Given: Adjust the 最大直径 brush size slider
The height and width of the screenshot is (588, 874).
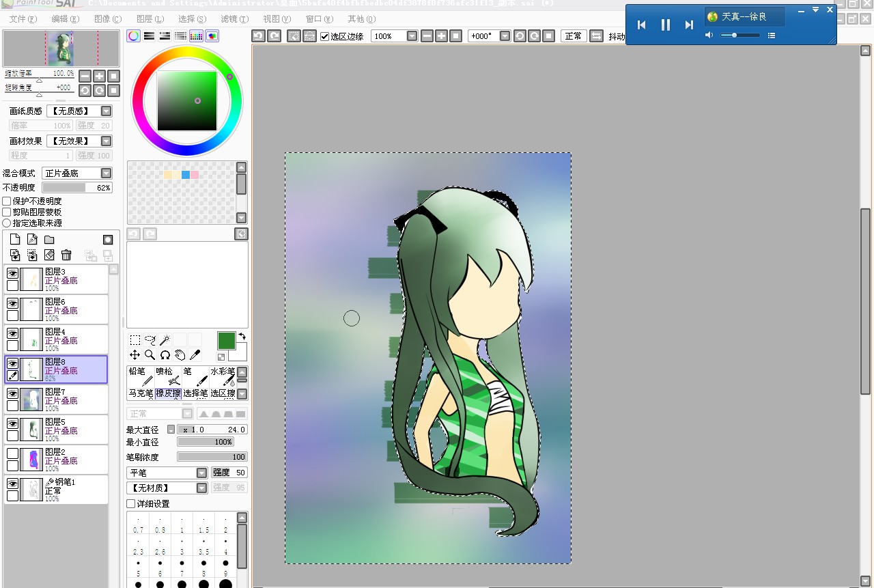Looking at the screenshot, I should [x=212, y=430].
